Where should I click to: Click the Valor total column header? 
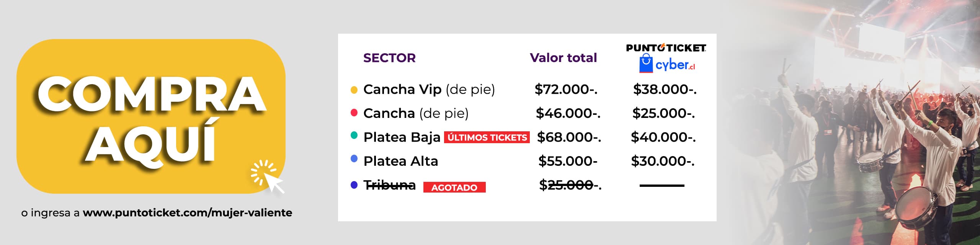pos(563,58)
